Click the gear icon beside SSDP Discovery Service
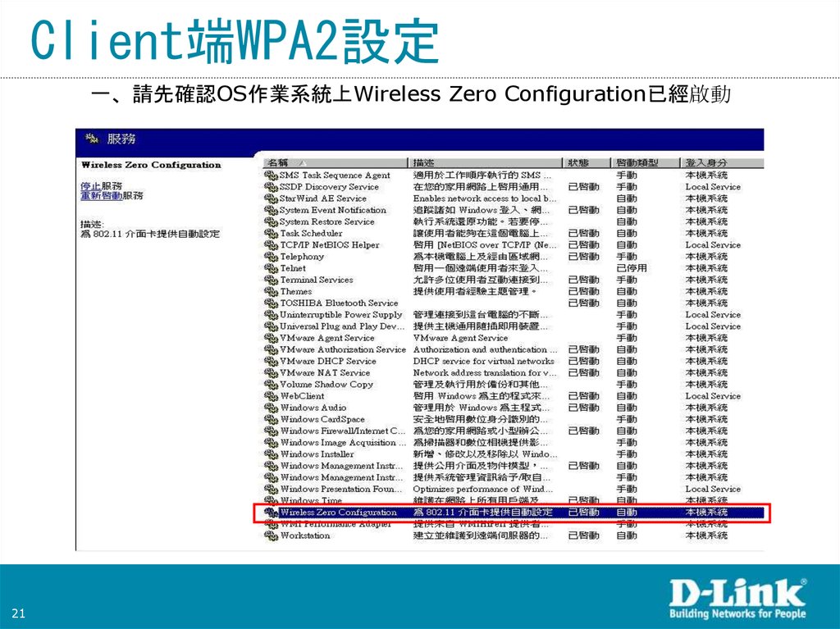 click(271, 187)
